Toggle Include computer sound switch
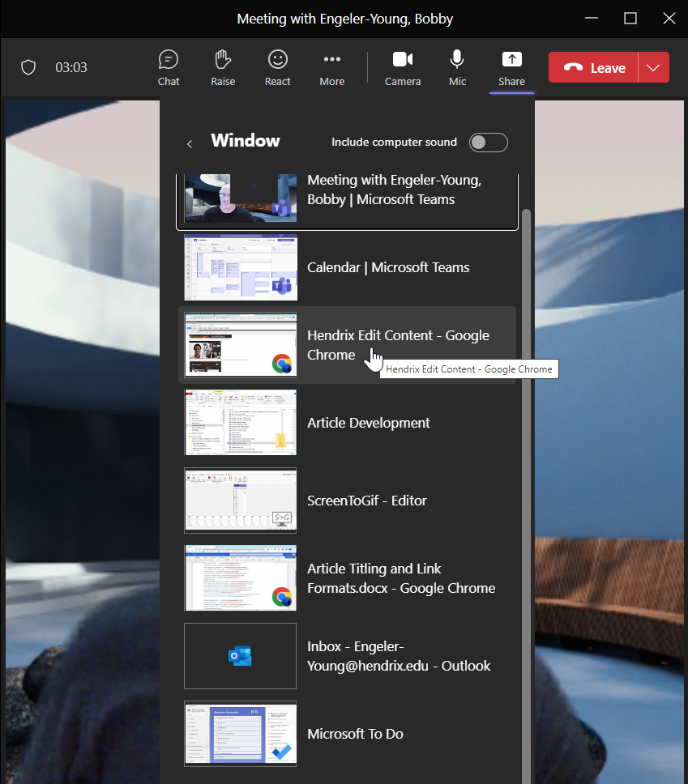 click(489, 143)
